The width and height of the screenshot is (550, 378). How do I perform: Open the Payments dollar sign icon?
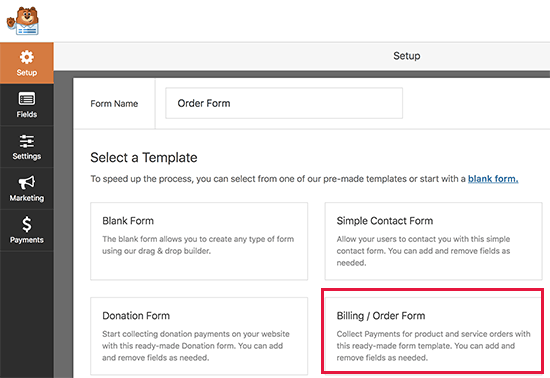[27, 224]
